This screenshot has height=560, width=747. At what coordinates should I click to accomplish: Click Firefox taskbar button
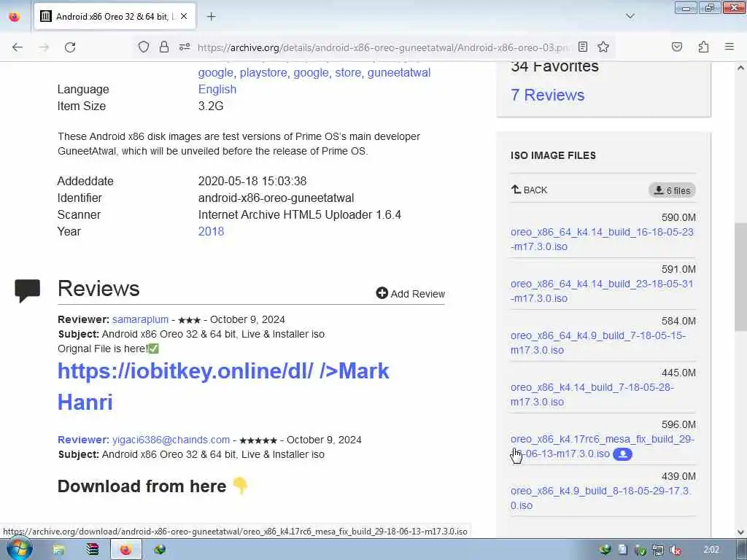tap(125, 550)
